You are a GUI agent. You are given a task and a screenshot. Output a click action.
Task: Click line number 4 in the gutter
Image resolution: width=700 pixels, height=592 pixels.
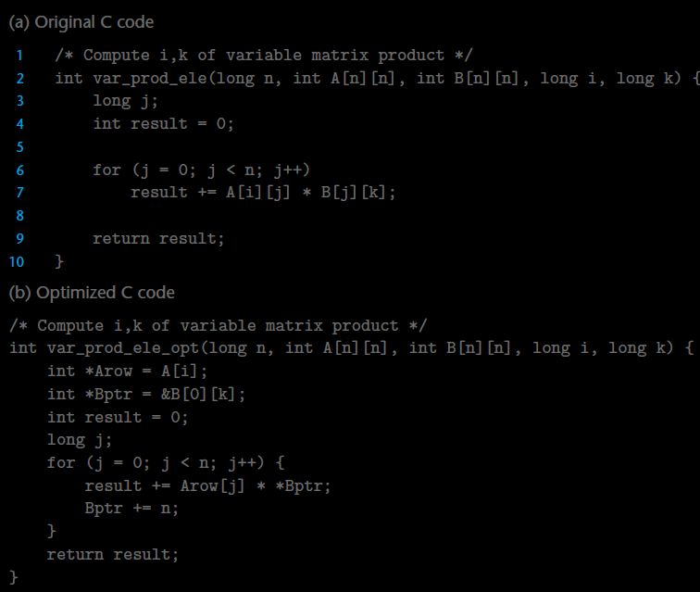point(19,123)
